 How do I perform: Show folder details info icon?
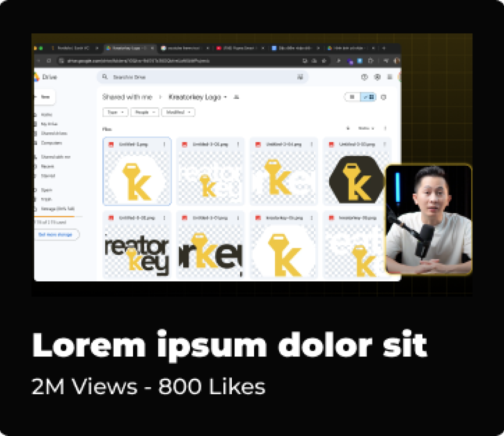click(x=383, y=97)
